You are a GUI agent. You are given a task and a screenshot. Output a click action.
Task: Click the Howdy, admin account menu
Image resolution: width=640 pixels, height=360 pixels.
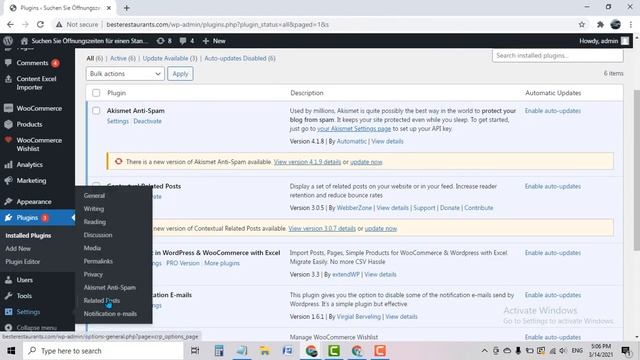pyautogui.click(x=604, y=41)
